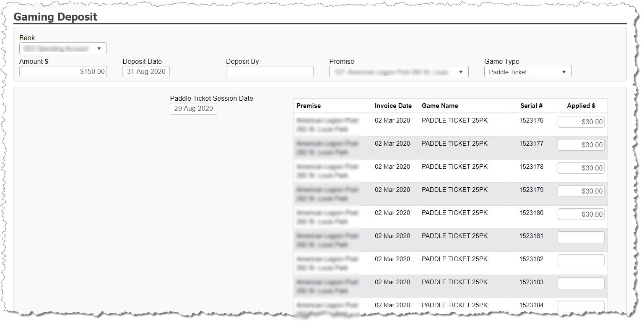
Task: Click the Invoice Date column header
Action: point(392,105)
